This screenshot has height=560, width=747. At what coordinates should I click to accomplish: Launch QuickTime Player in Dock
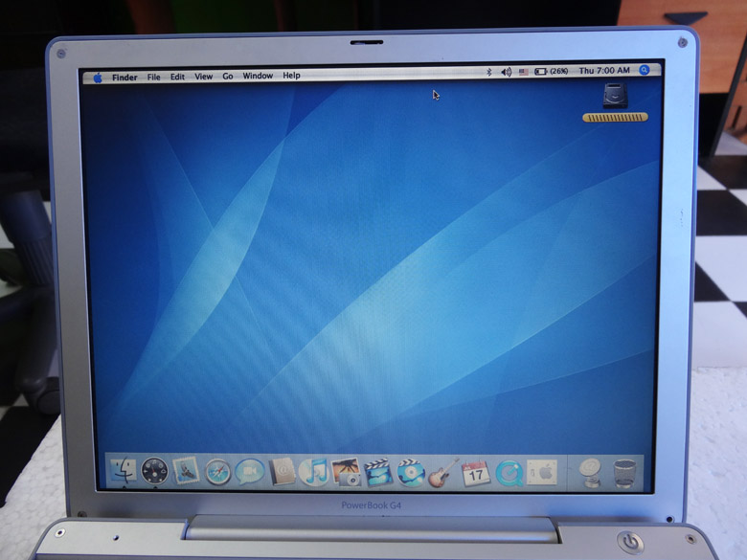click(x=509, y=474)
